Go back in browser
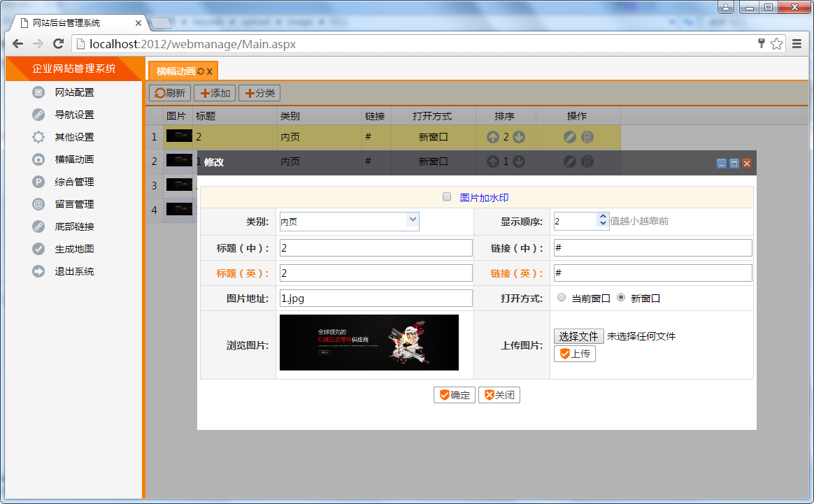 coord(17,44)
